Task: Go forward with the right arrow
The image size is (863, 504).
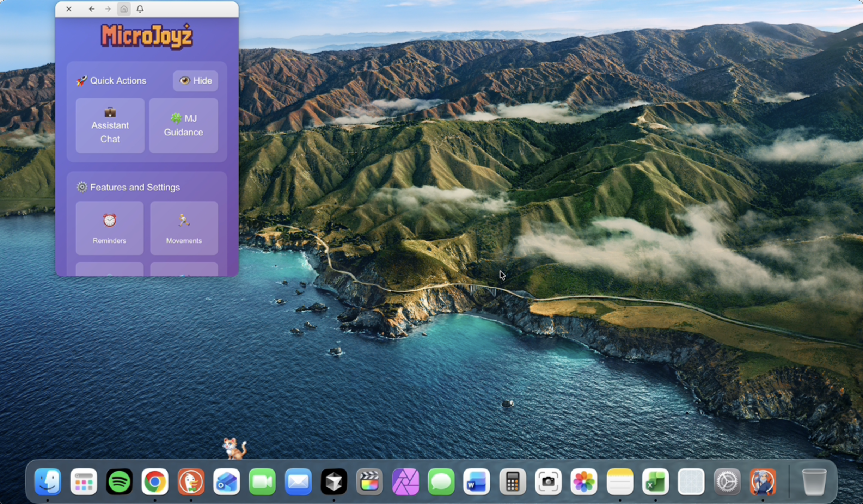Action: [x=108, y=9]
